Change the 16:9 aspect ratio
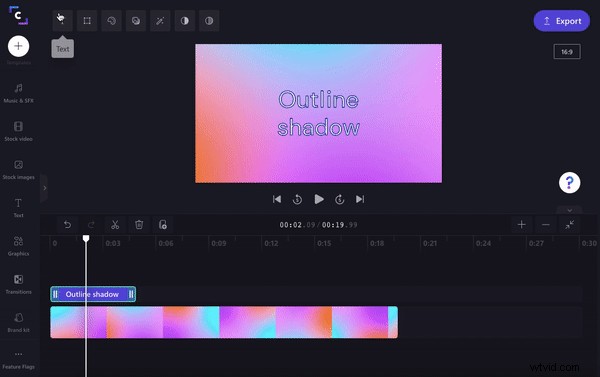This screenshot has width=600, height=377. (x=567, y=52)
